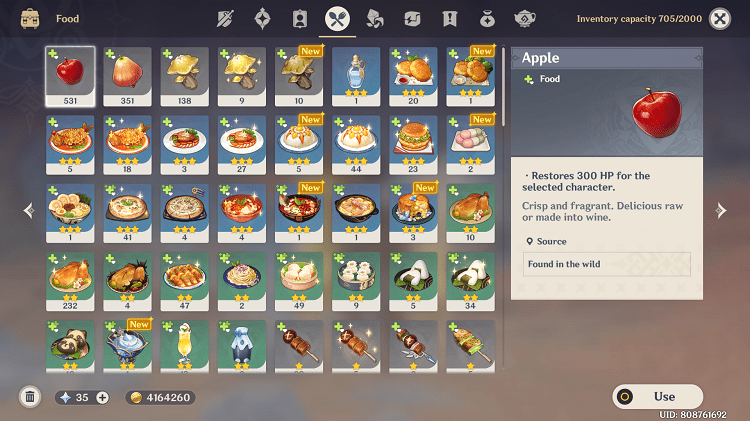Select the Sunsettia item with 351 count
750x421 pixels.
tap(127, 77)
